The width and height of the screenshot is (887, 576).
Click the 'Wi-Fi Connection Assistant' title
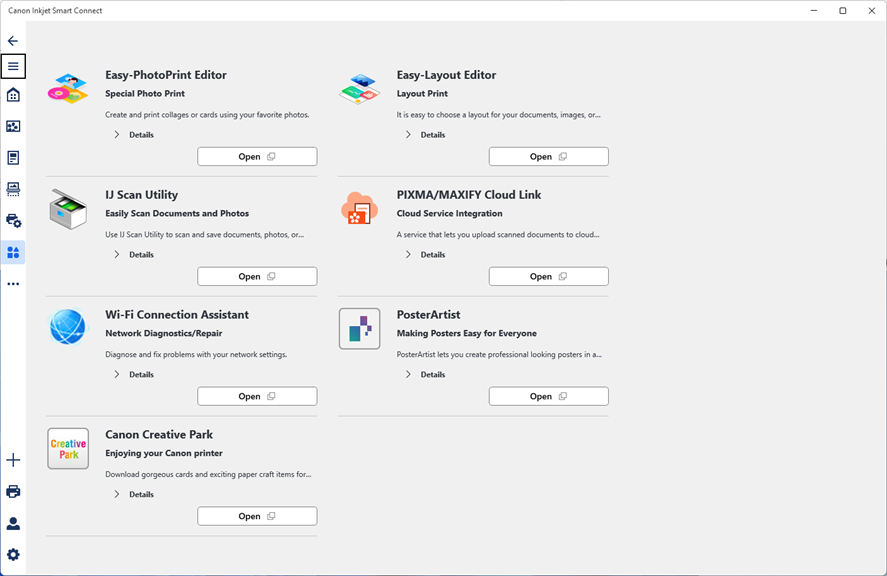tap(177, 315)
